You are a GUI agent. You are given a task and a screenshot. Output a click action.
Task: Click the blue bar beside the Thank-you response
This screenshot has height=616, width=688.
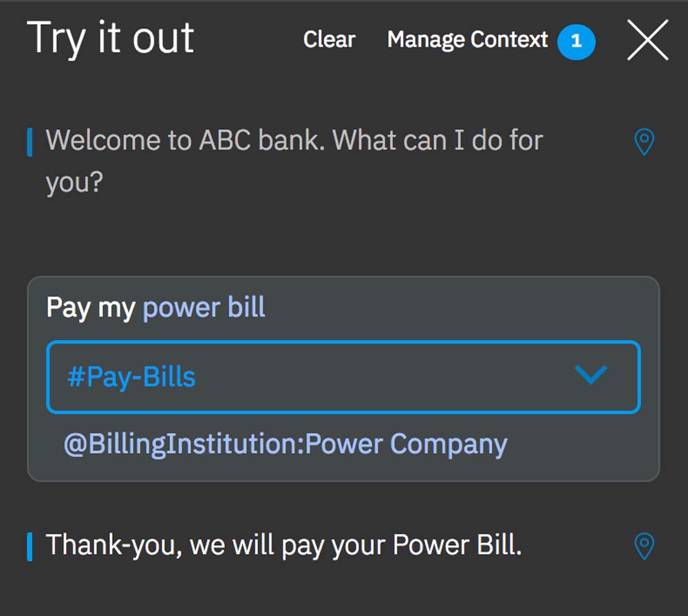tap(30, 547)
